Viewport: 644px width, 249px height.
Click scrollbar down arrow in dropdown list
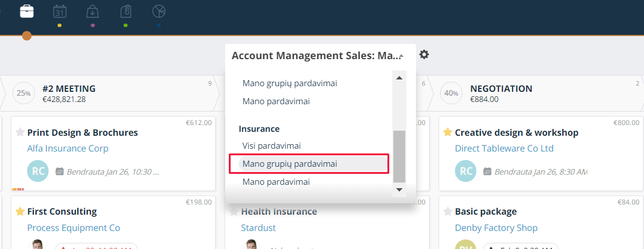point(399,189)
